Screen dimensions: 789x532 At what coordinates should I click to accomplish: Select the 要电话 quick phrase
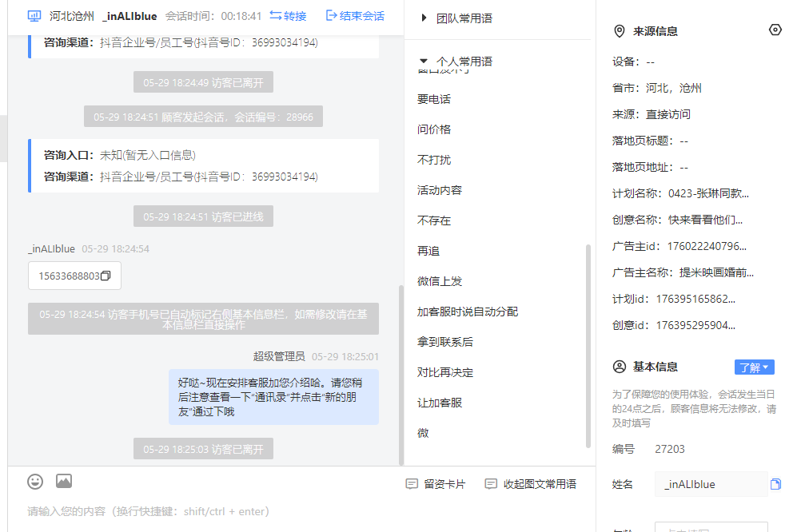click(434, 99)
